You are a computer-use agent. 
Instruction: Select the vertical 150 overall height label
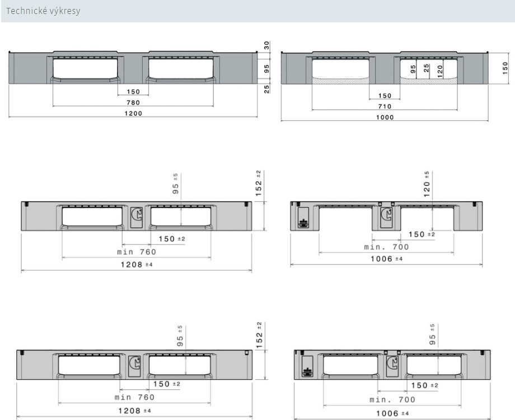point(505,68)
